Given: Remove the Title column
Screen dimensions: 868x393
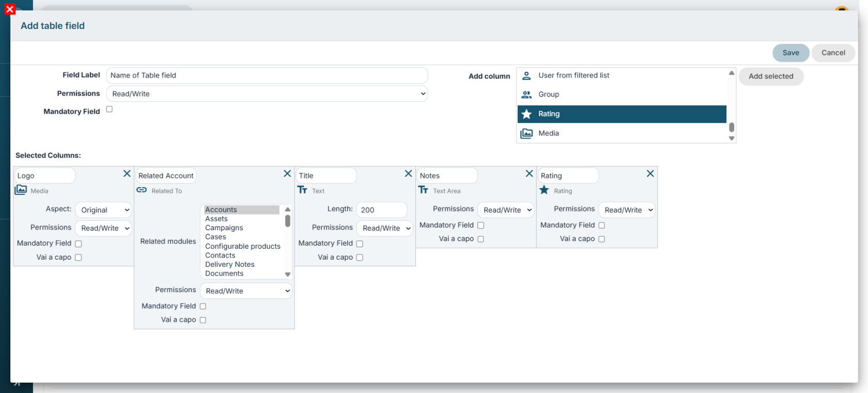Looking at the screenshot, I should [408, 174].
